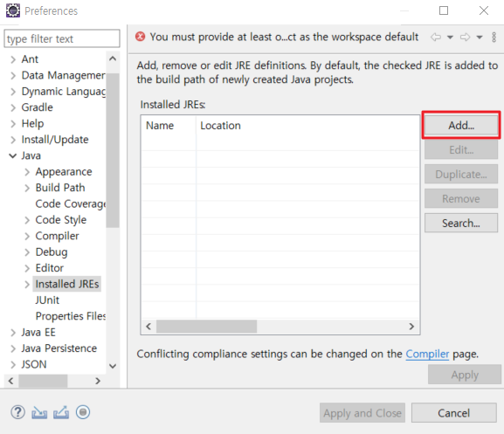Select Code Coverage preference page
504x434 pixels.
tap(71, 203)
